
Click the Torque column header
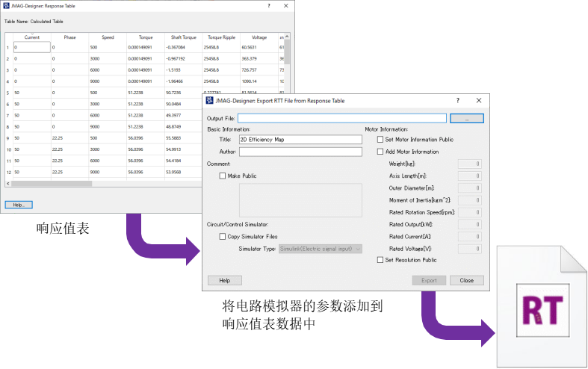pyautogui.click(x=144, y=37)
